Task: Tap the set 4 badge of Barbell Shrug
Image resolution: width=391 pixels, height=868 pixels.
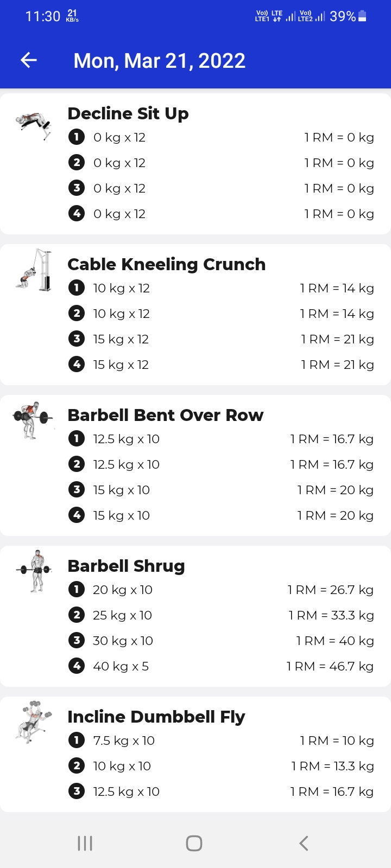Action: point(77,666)
